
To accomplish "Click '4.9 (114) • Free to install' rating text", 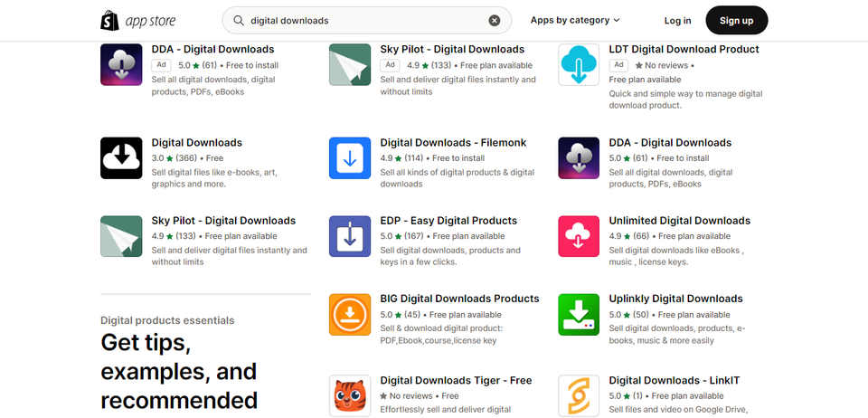I will (432, 158).
